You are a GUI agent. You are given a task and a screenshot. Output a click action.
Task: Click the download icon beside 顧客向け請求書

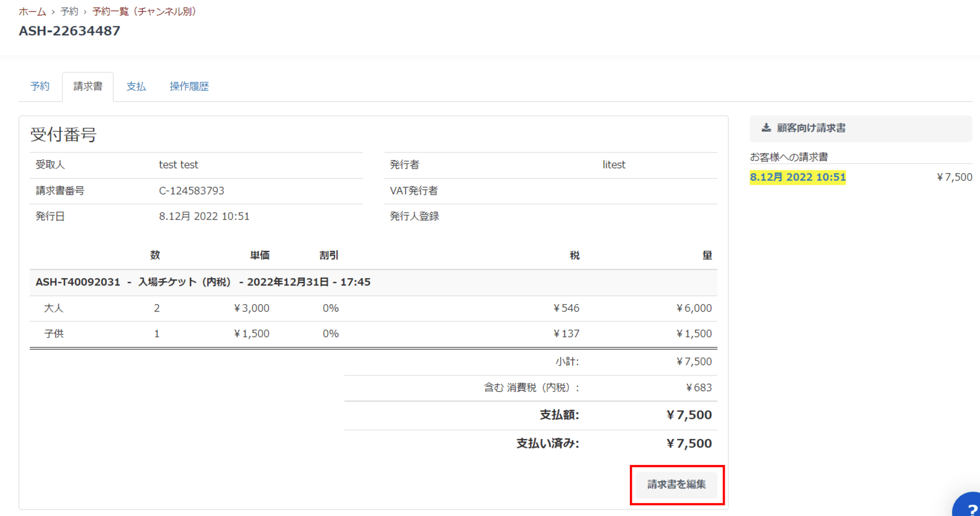coord(766,128)
